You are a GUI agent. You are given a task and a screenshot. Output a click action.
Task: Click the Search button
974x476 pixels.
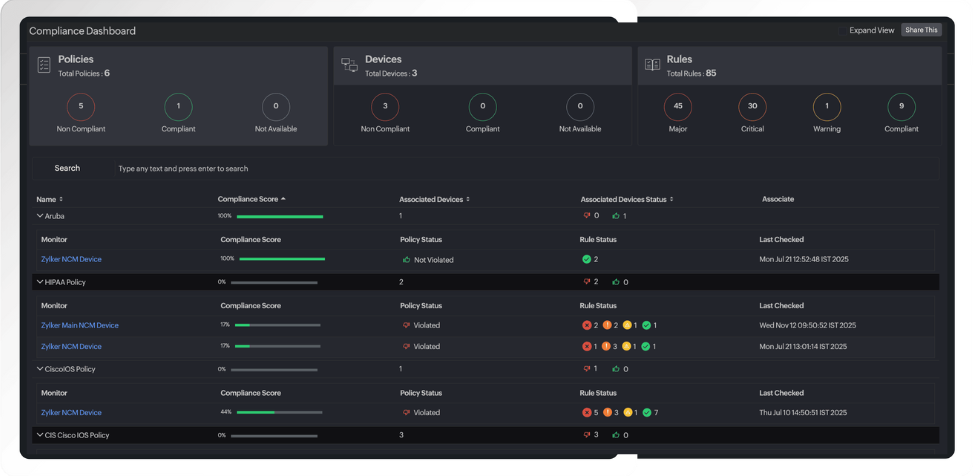click(x=67, y=168)
